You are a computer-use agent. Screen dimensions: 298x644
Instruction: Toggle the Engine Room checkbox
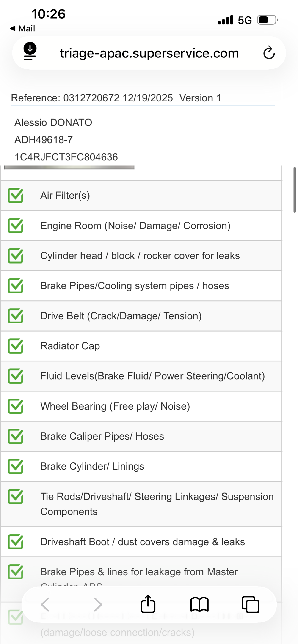click(x=16, y=226)
